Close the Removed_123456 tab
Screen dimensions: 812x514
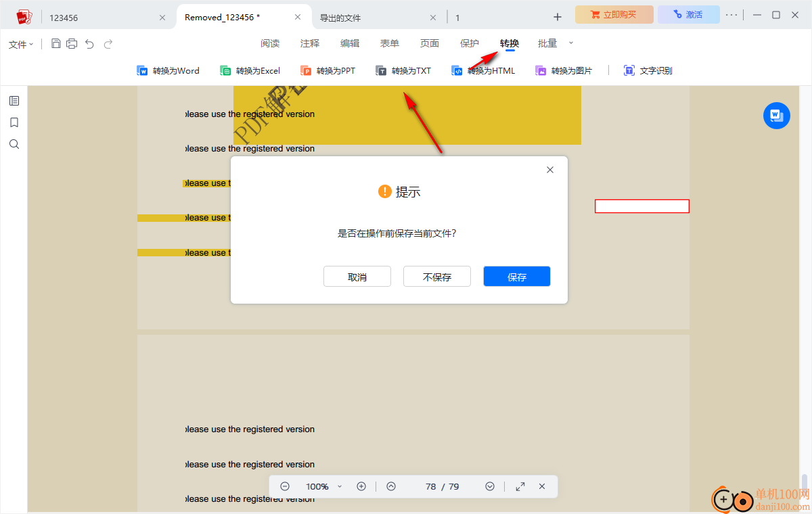pyautogui.click(x=298, y=18)
